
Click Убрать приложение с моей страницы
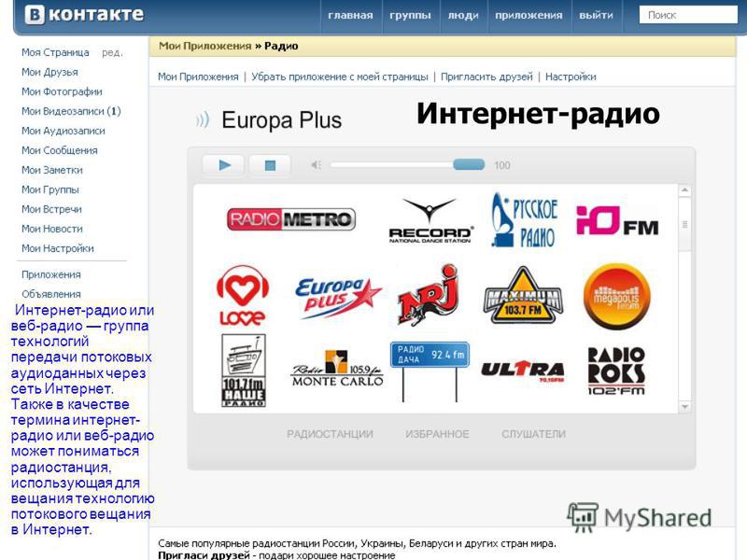coord(340,77)
